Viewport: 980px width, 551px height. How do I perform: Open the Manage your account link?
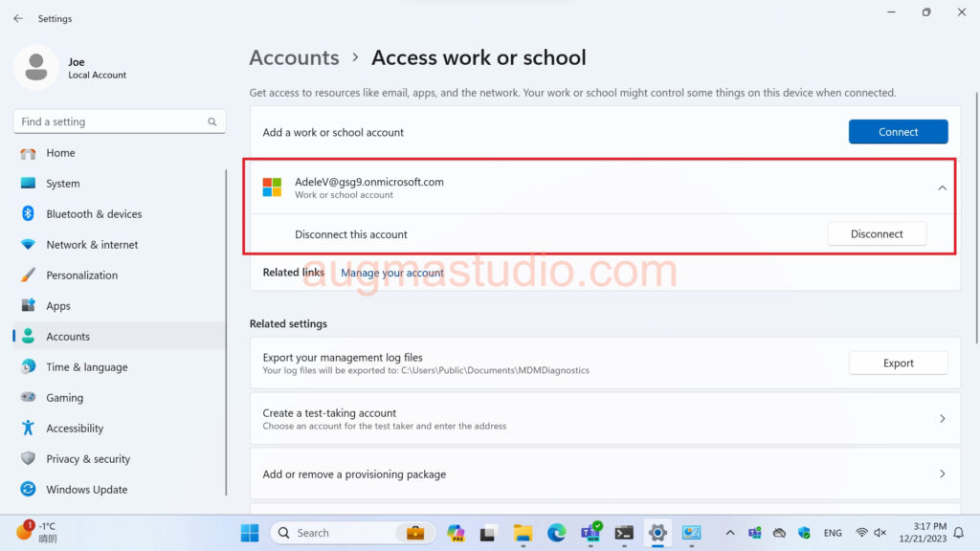(392, 273)
